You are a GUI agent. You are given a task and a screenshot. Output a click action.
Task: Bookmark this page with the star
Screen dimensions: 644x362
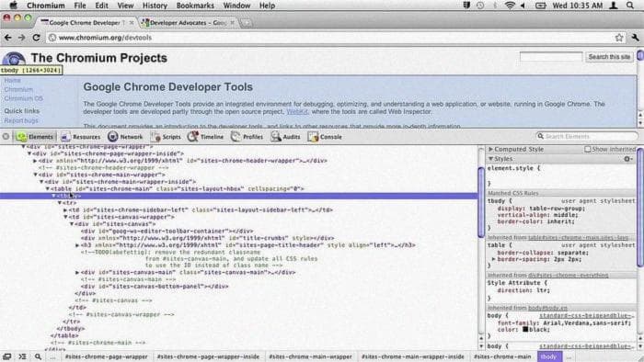[x=619, y=38]
